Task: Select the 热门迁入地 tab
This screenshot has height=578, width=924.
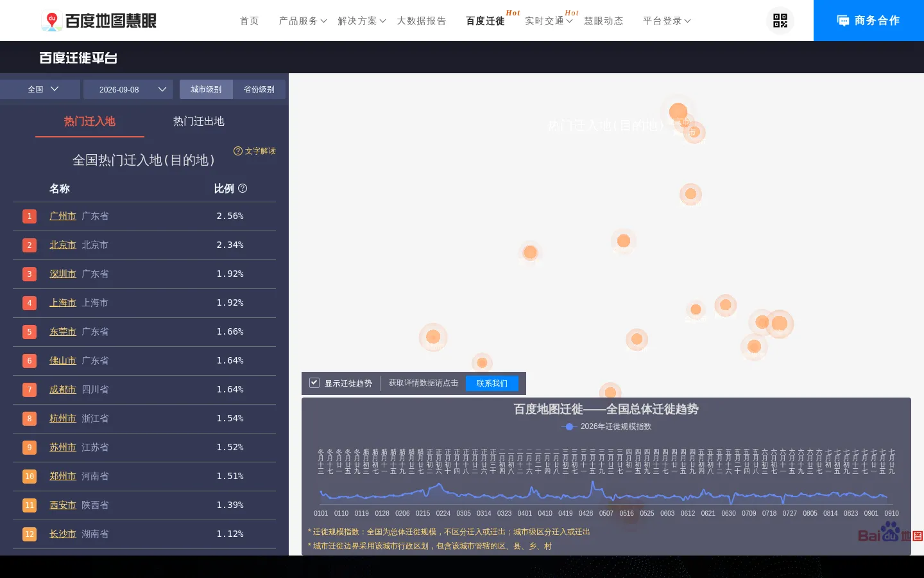Action: tap(90, 121)
